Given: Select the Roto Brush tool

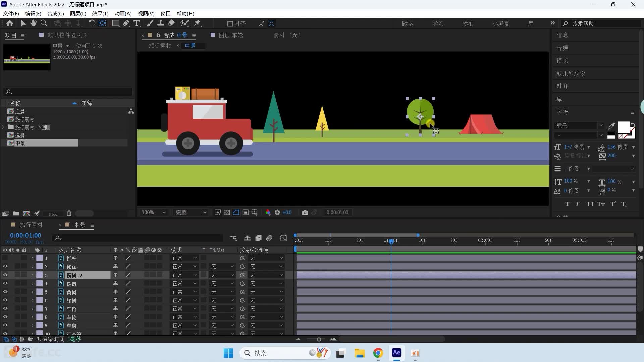Looking at the screenshot, I should pos(184,23).
